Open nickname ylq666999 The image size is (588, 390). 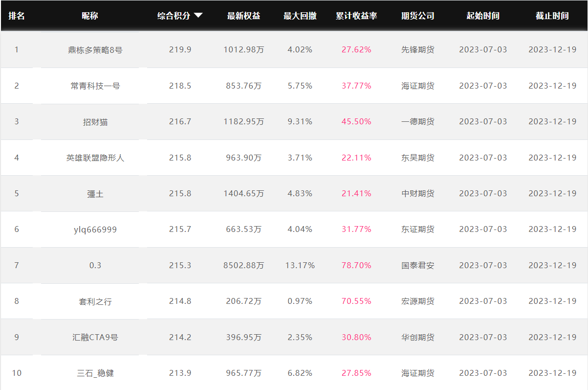(95, 229)
